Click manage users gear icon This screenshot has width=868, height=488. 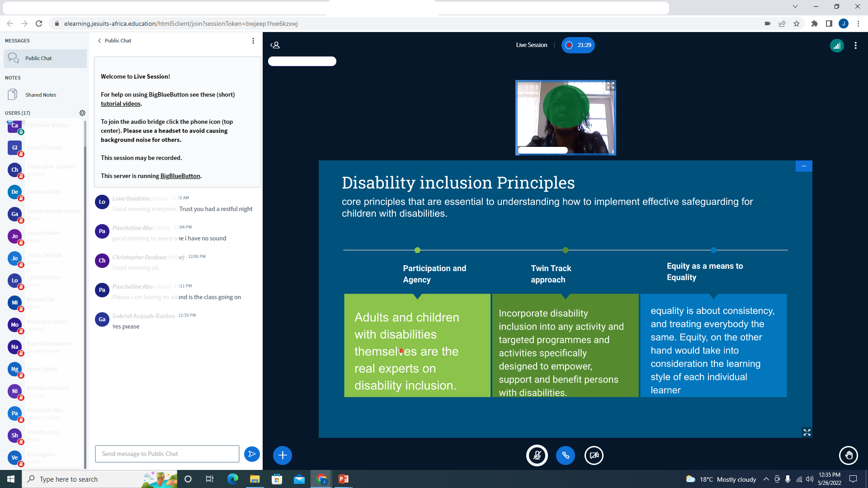click(x=82, y=113)
